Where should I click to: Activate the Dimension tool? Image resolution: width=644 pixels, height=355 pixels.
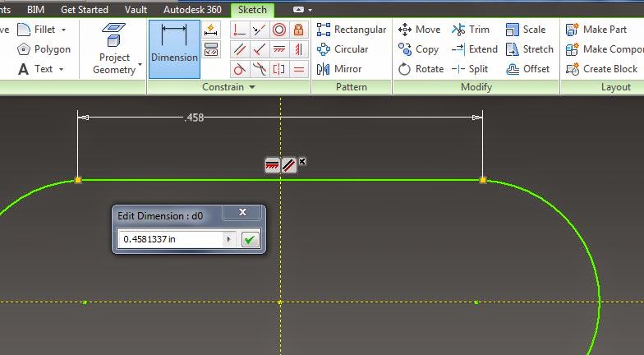pyautogui.click(x=174, y=49)
